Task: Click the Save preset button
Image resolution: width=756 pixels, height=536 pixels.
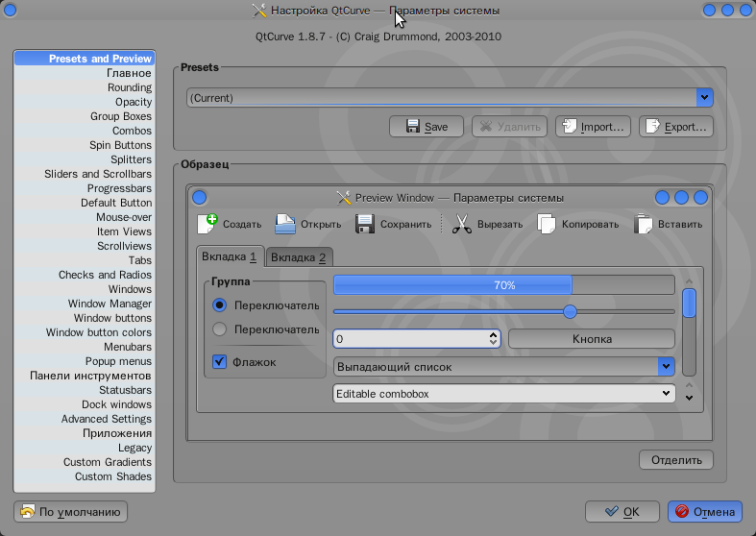Action: tap(427, 126)
